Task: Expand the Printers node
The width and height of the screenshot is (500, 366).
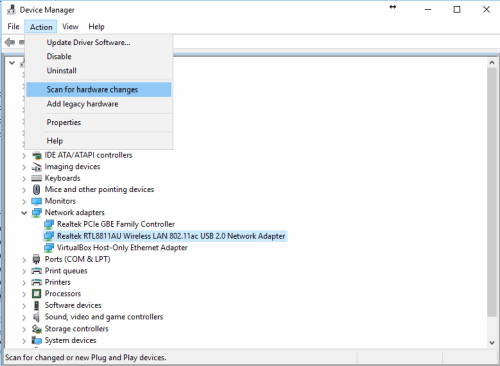Action: pyautogui.click(x=24, y=283)
